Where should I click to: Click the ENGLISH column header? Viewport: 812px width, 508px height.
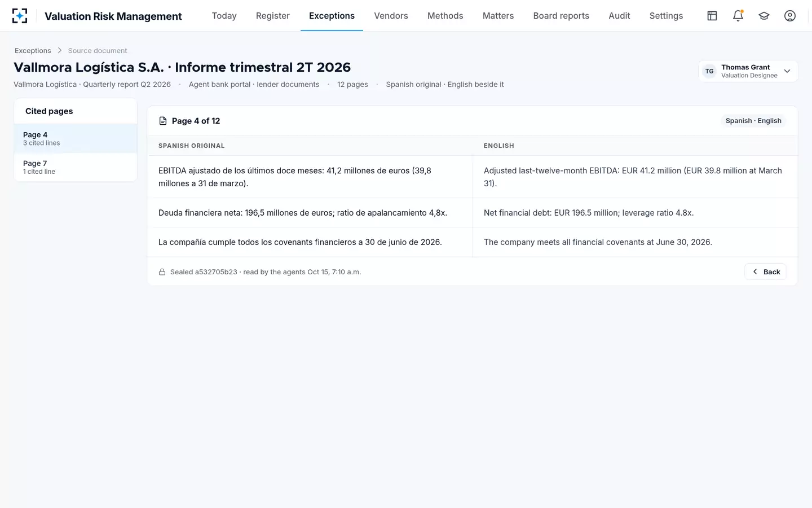coord(499,146)
